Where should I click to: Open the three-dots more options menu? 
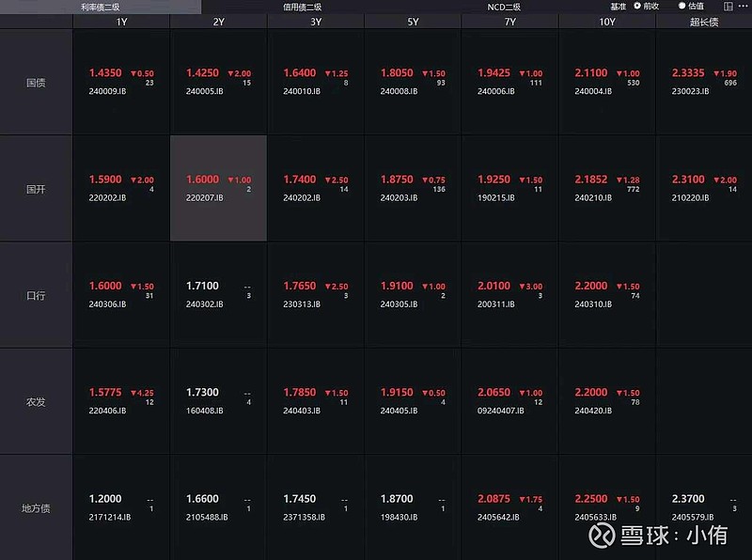click(x=743, y=7)
